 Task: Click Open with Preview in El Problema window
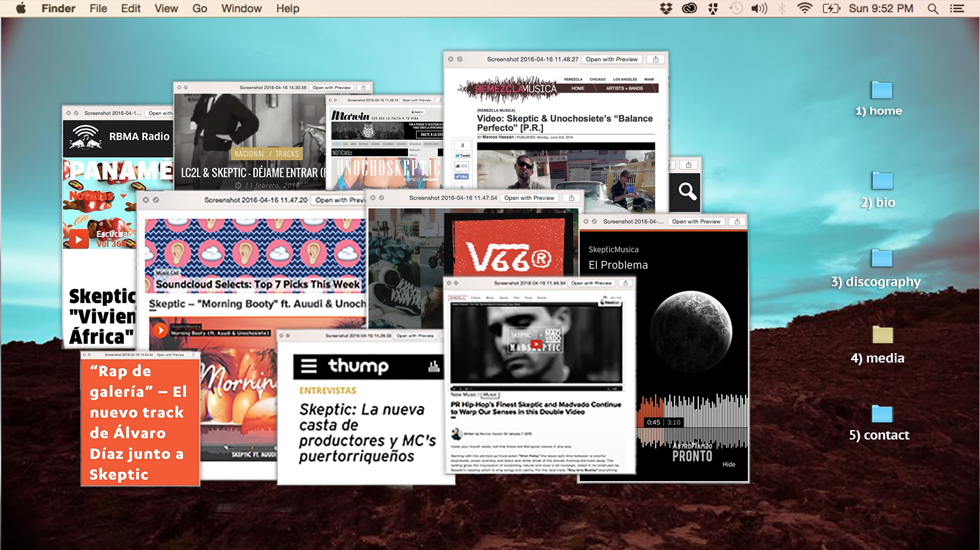click(x=696, y=222)
